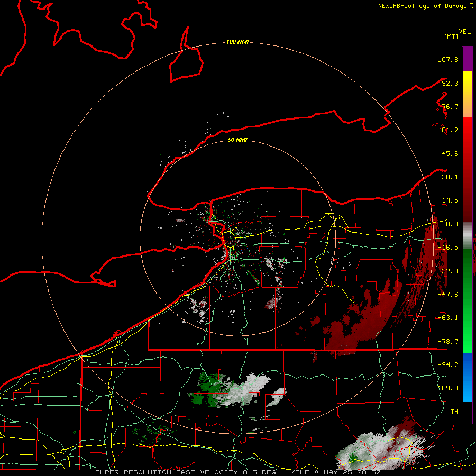
Task: Select the 107.8 scale value
Action: pyautogui.click(x=448, y=59)
